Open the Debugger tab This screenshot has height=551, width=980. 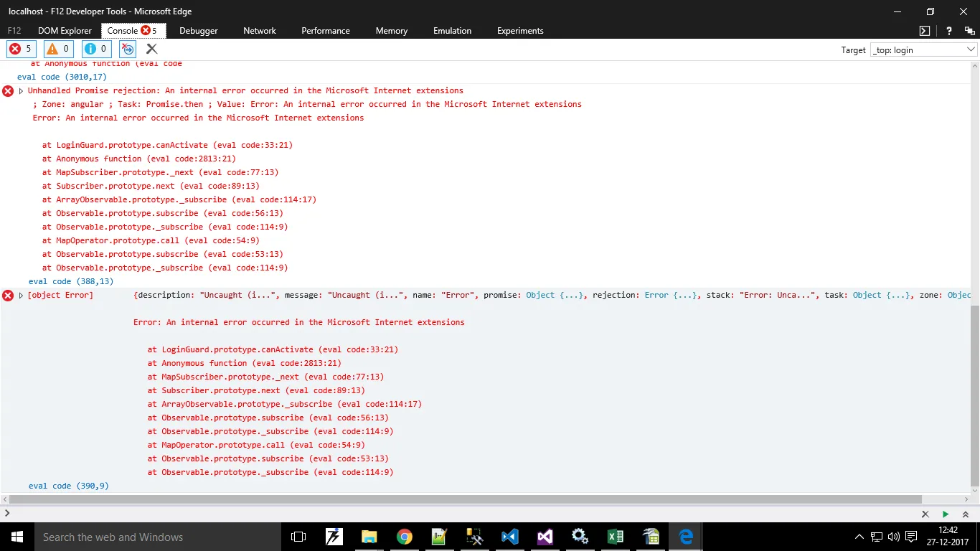[x=198, y=31]
